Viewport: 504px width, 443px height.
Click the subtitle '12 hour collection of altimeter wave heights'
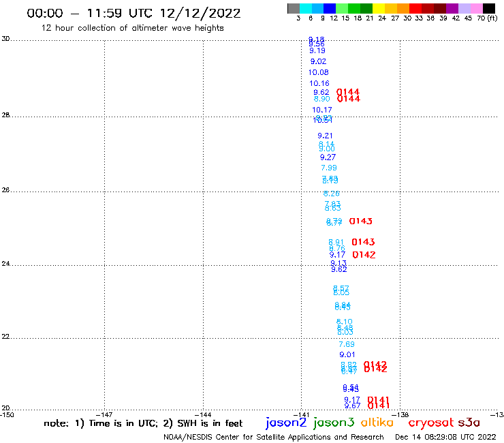132,28
